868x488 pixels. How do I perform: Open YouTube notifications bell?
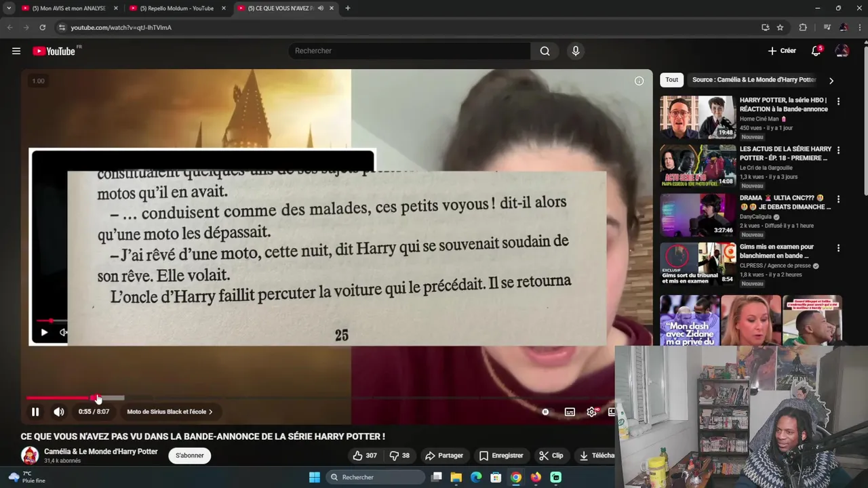[x=816, y=51]
